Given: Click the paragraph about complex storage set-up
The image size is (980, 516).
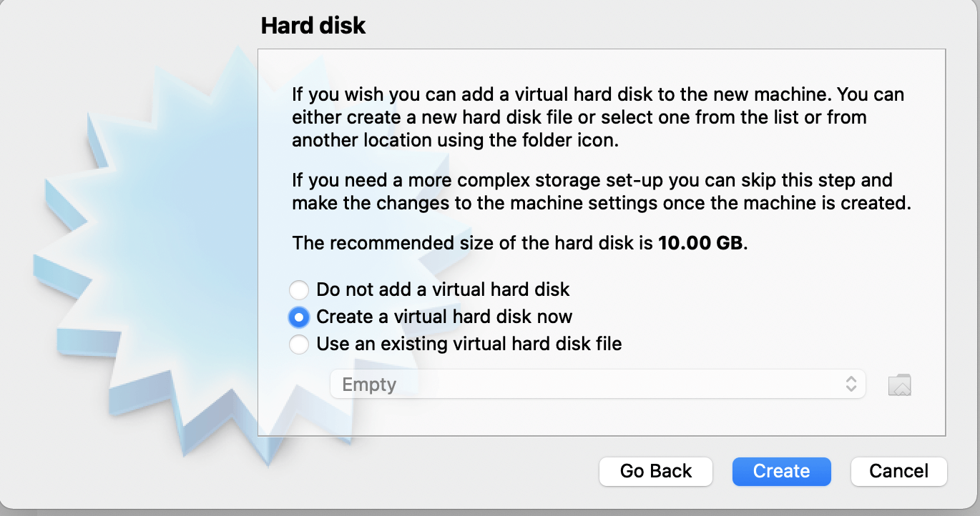Looking at the screenshot, I should tap(601, 192).
